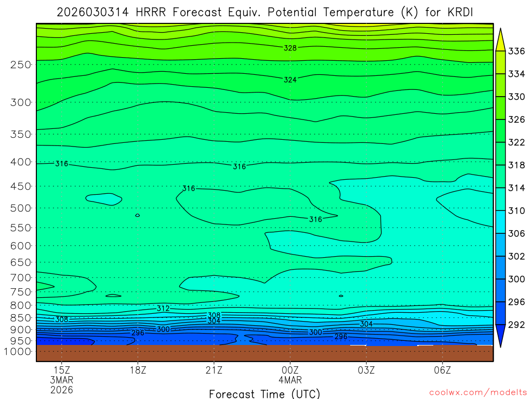Select the 18Z time axis label
The height and width of the screenshot is (399, 532).
pos(138,370)
